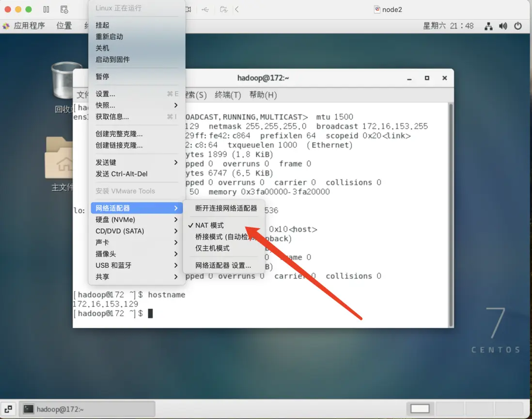Screen dimensions: 532x419
Task: Choose 创建链接克隆... menu item
Action: click(x=137, y=145)
